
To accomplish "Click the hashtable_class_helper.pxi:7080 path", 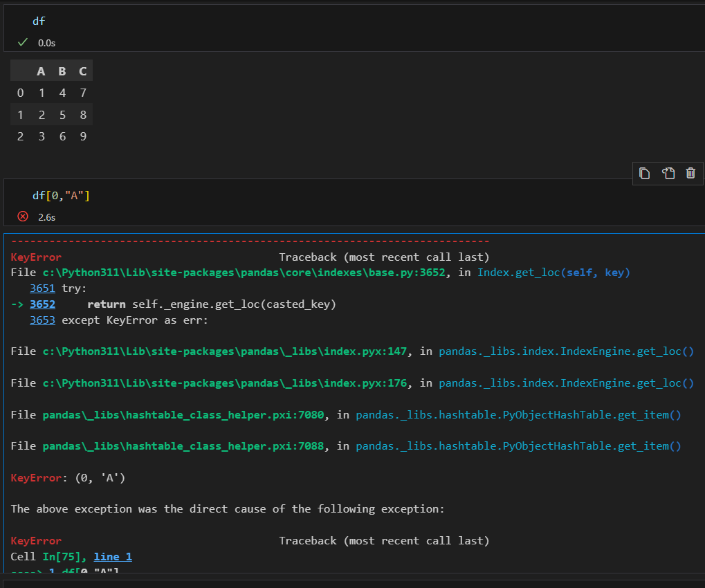I will (183, 415).
